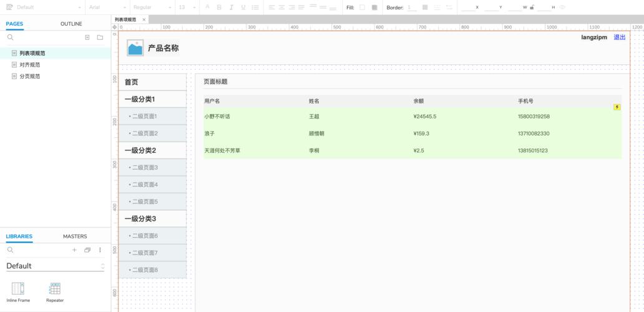Open the Arial font family dropdown
Viewport: 644px width, 312px height.
(x=106, y=7)
